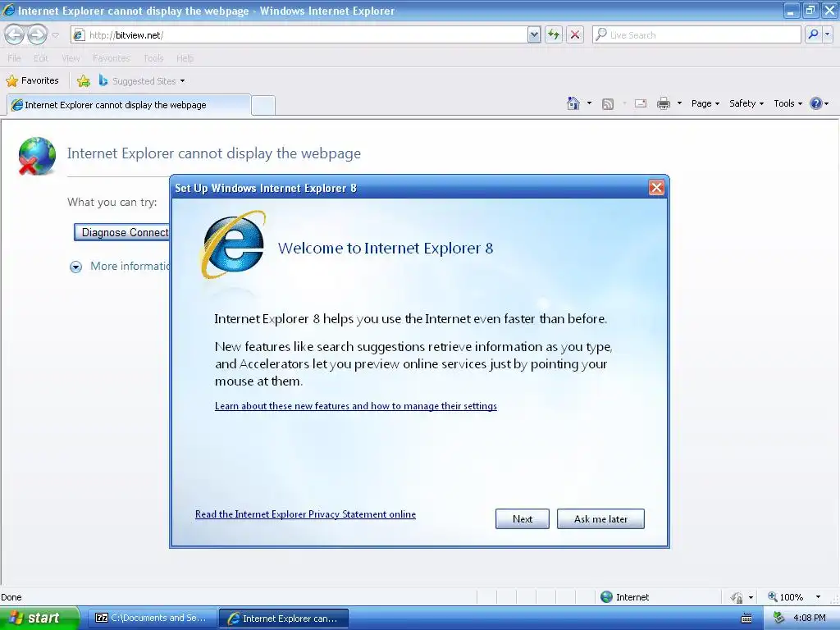Click Diagnose Connection Problems button
The image size is (840, 630).
121,232
